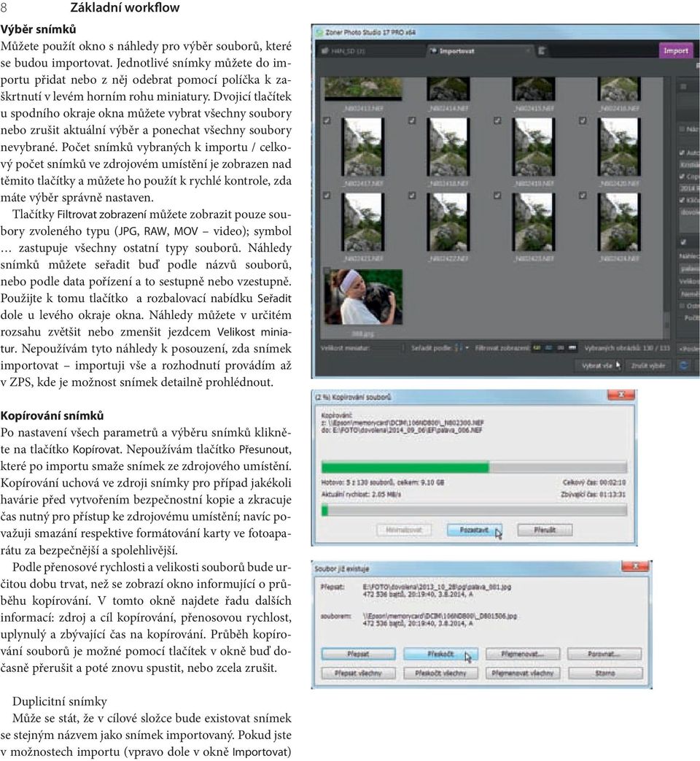Open a new tab with the icon beside Importovat

tap(542, 50)
